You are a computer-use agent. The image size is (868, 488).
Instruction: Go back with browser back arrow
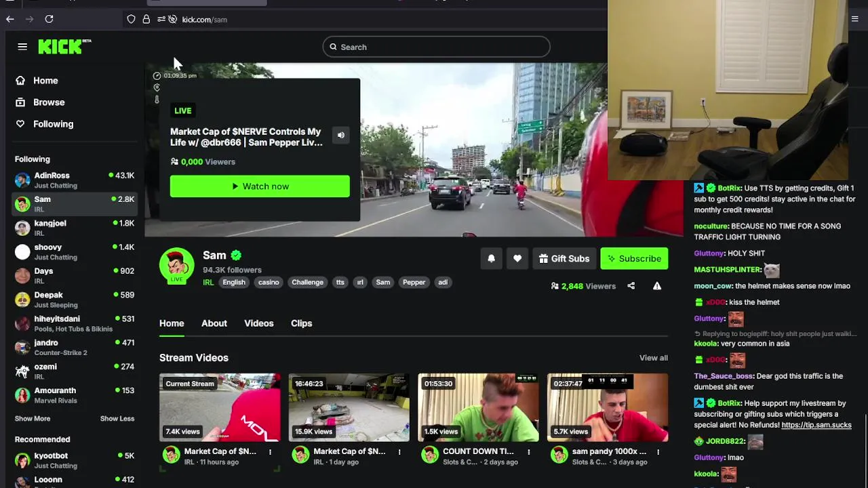(10, 19)
